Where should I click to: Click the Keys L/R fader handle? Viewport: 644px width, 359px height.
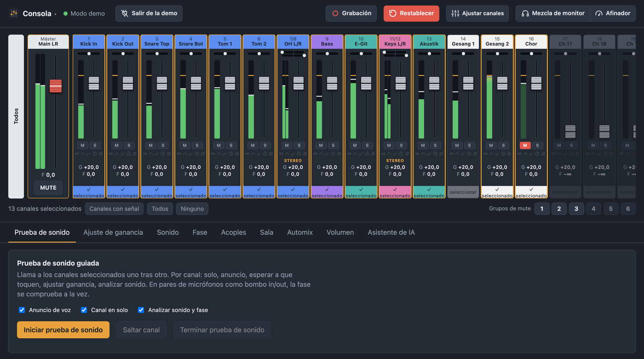[400, 83]
